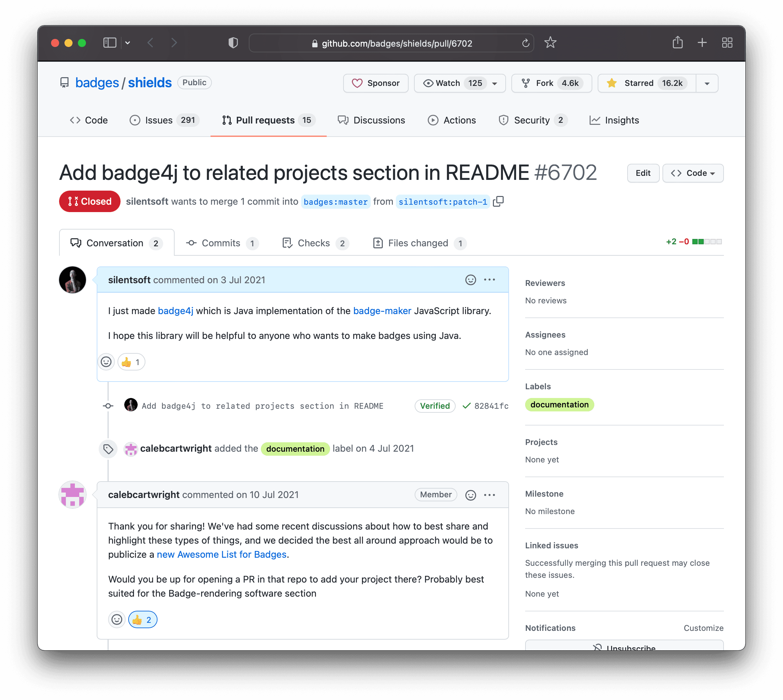Add reaction below calebcartwright comment body
This screenshot has height=700, width=783.
[x=117, y=619]
